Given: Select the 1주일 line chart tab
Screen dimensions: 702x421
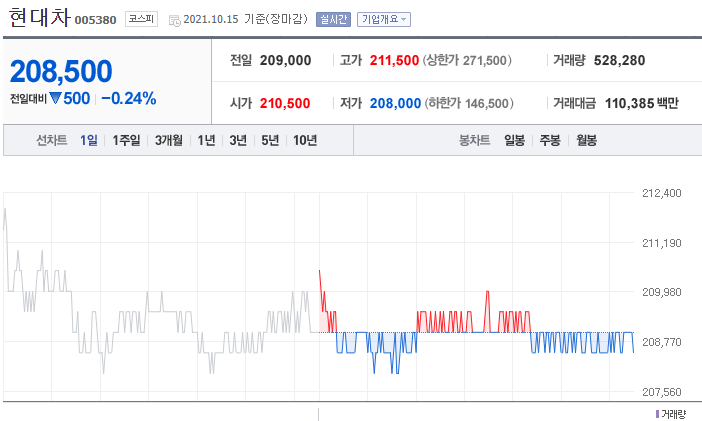Looking at the screenshot, I should coord(126,140).
